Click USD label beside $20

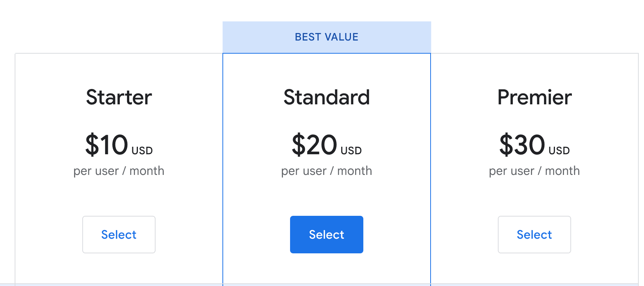351,151
